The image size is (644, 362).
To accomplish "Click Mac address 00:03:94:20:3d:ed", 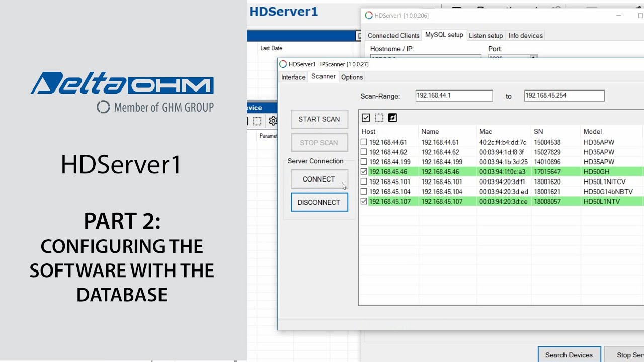I will click(x=504, y=192).
